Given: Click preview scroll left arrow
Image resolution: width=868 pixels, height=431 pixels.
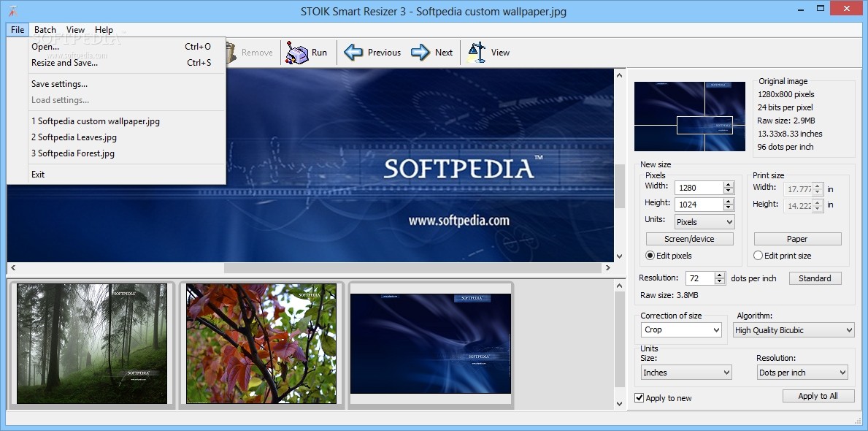Looking at the screenshot, I should click(12, 267).
